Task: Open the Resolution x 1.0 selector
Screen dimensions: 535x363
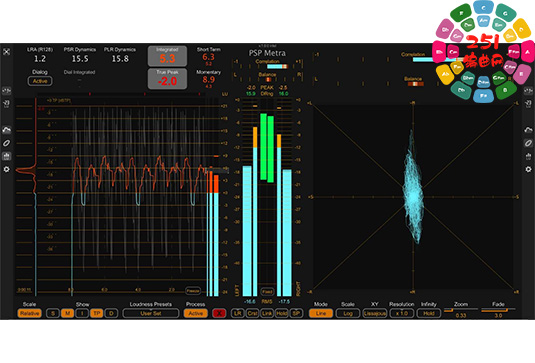Action: click(x=402, y=313)
